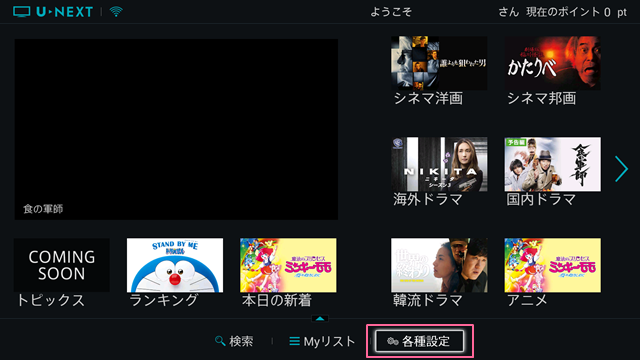The image size is (640, 360).
Task: Click the 海外ドラマ label
Action: [x=428, y=200]
